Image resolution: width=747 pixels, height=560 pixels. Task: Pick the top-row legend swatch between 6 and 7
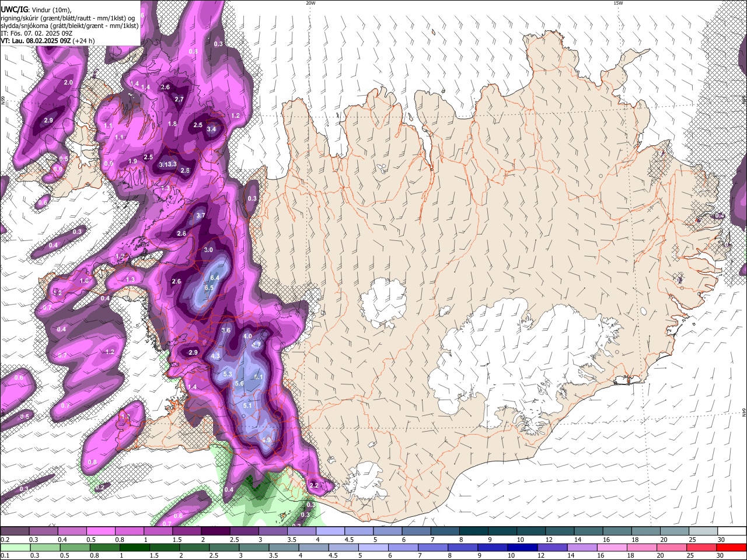[x=416, y=531]
